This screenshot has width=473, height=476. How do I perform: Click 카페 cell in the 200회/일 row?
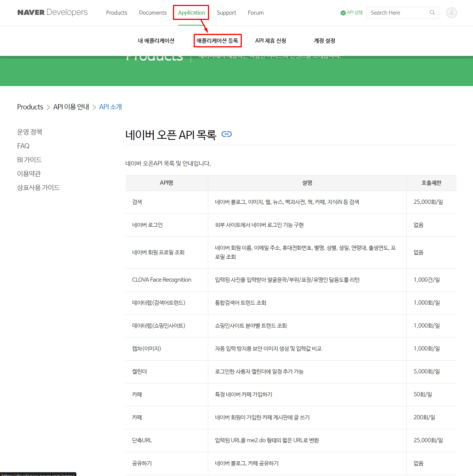pos(167,418)
